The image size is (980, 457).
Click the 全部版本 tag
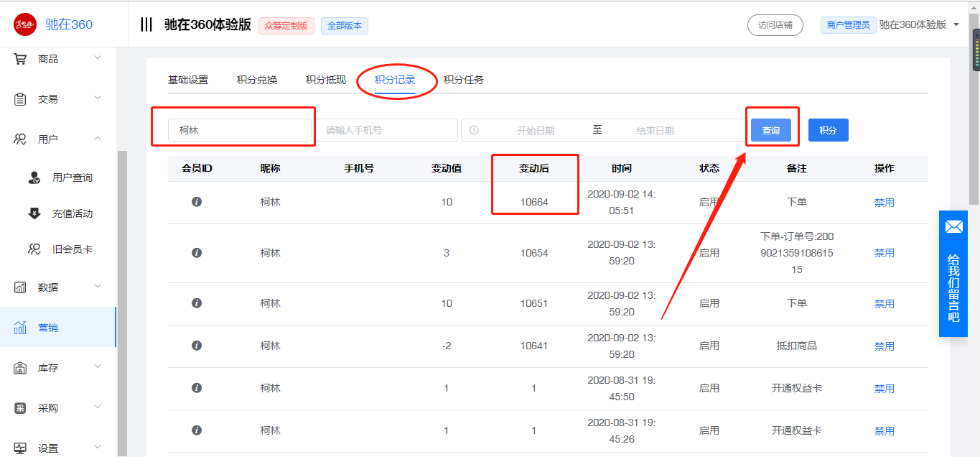click(x=345, y=26)
